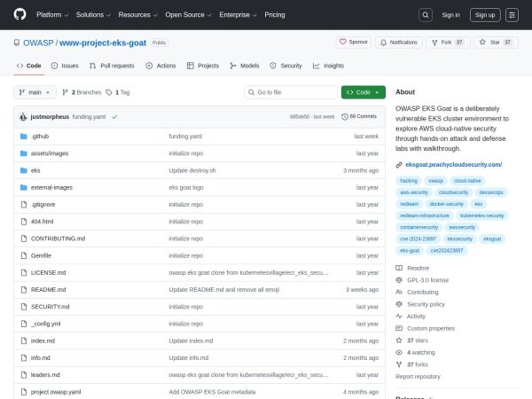532x399 pixels.
Task: Open the Pricing page
Action: [x=275, y=15]
